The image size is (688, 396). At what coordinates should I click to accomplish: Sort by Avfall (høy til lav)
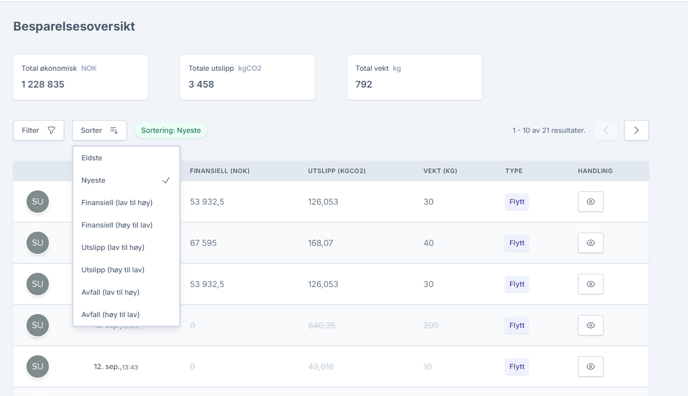pos(126,314)
